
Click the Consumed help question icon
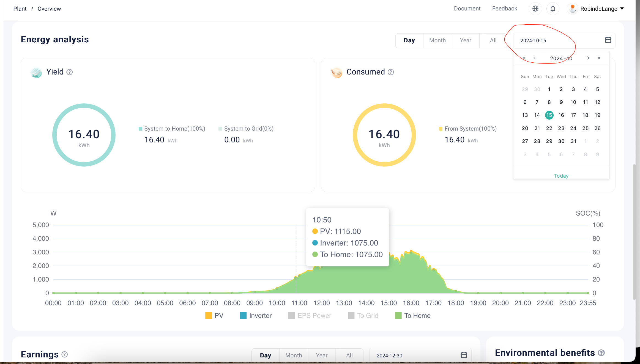point(391,72)
